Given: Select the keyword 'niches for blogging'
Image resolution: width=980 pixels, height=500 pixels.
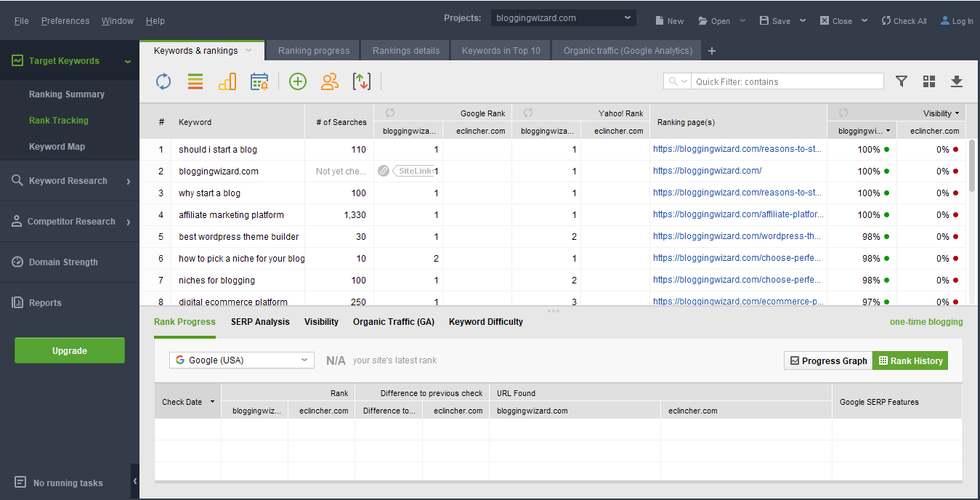Looking at the screenshot, I should pyautogui.click(x=216, y=281).
